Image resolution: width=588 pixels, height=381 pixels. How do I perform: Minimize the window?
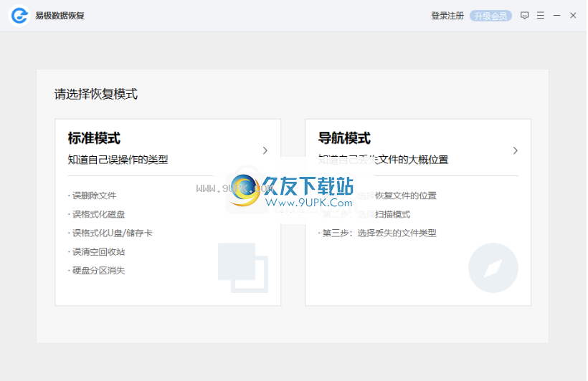[x=557, y=15]
